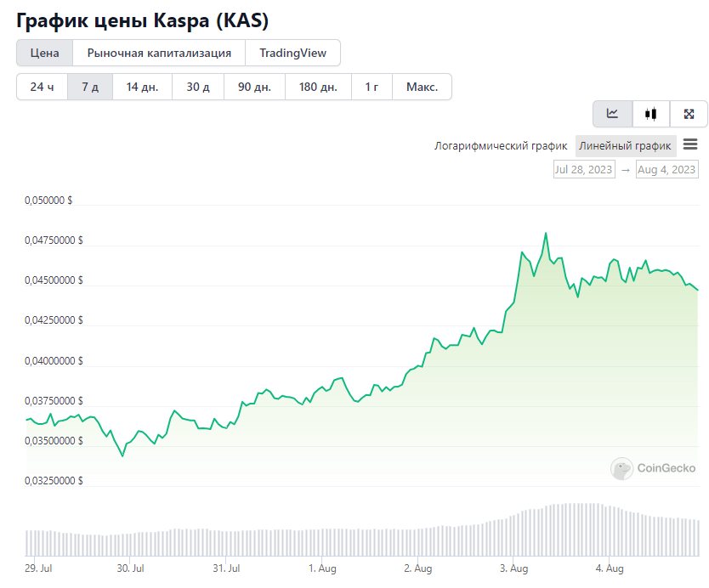
Task: Click the 30. Jul date label
Action: [x=130, y=568]
